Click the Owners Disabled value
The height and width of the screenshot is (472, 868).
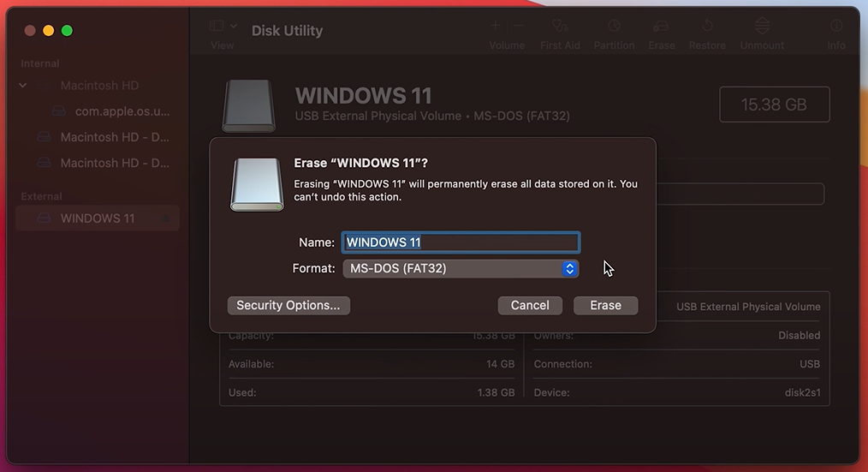(x=800, y=335)
